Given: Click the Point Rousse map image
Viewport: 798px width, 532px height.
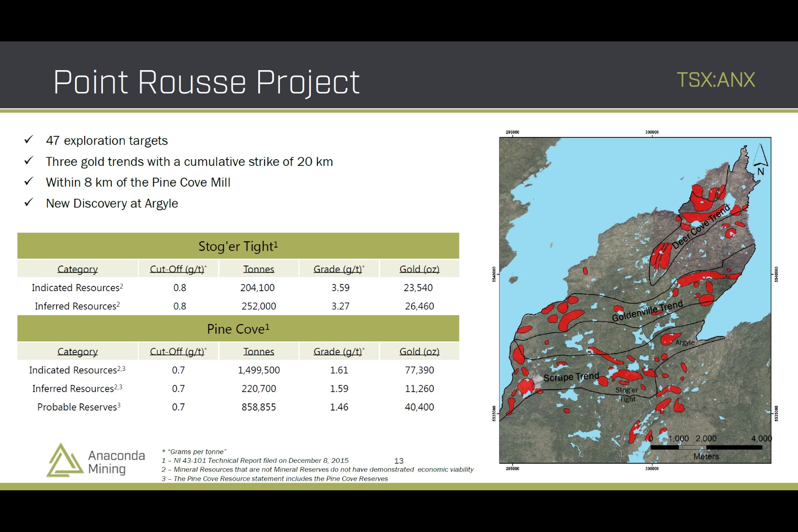Looking at the screenshot, I should click(x=635, y=300).
